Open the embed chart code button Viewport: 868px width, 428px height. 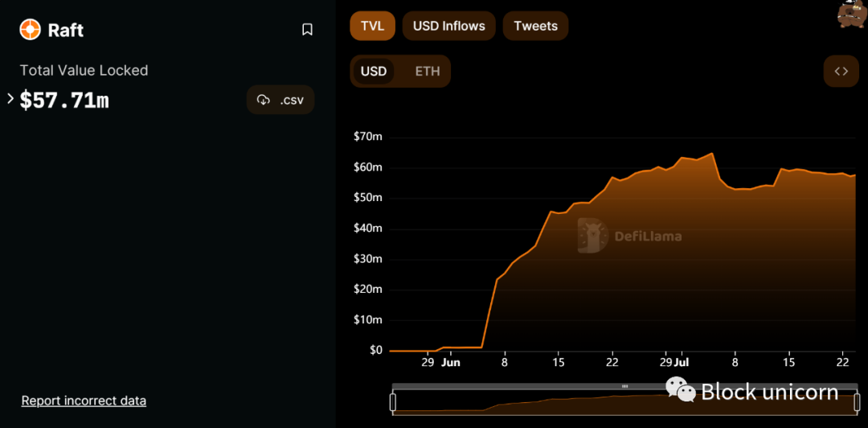click(841, 71)
